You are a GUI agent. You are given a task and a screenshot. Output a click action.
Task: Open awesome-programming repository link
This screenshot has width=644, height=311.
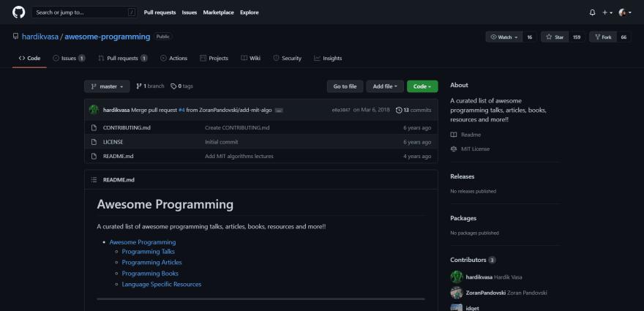coord(107,37)
